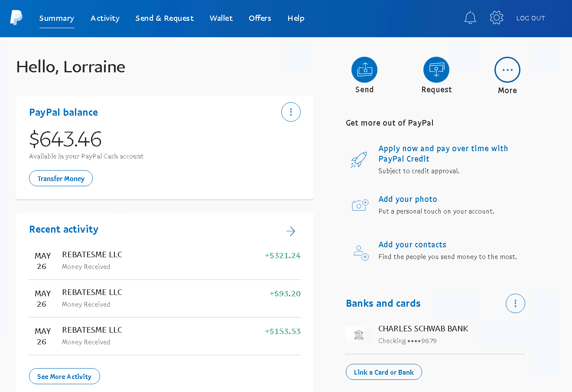Click Checking ••••9679 account number
Screen dimensions: 572x392
(x=407, y=341)
